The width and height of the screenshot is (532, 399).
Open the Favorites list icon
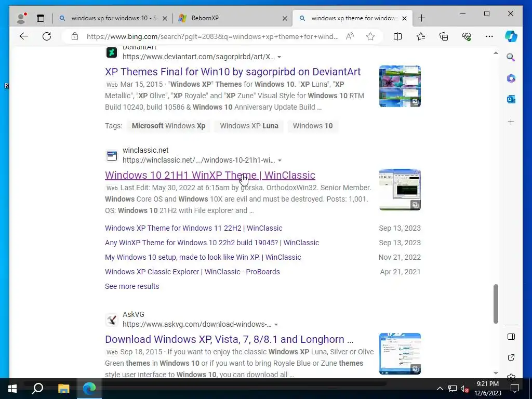point(421,36)
